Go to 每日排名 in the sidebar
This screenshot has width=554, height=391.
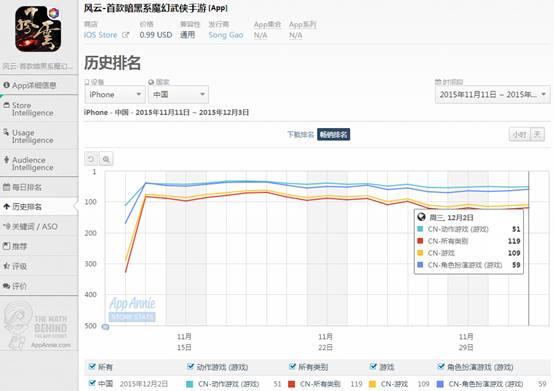(x=39, y=187)
